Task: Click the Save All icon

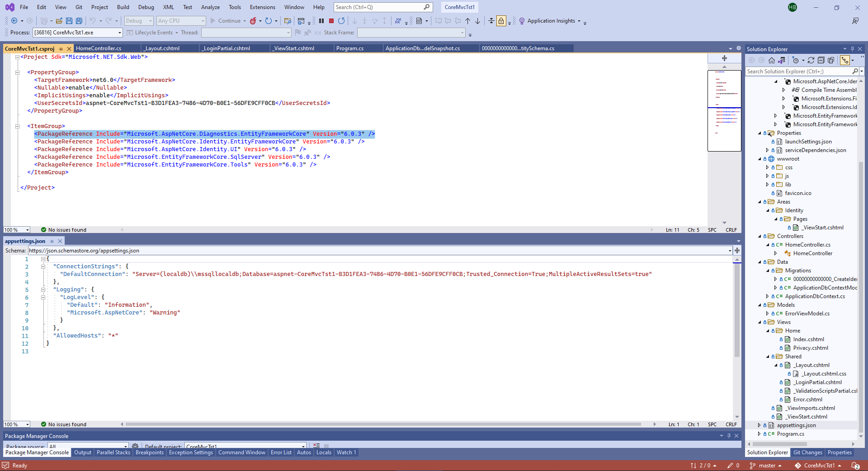Action: 79,21
